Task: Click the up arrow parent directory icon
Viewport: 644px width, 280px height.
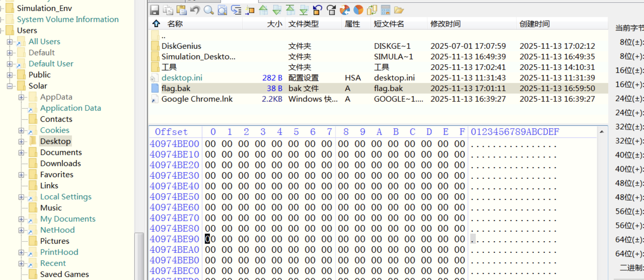Action: (156, 24)
